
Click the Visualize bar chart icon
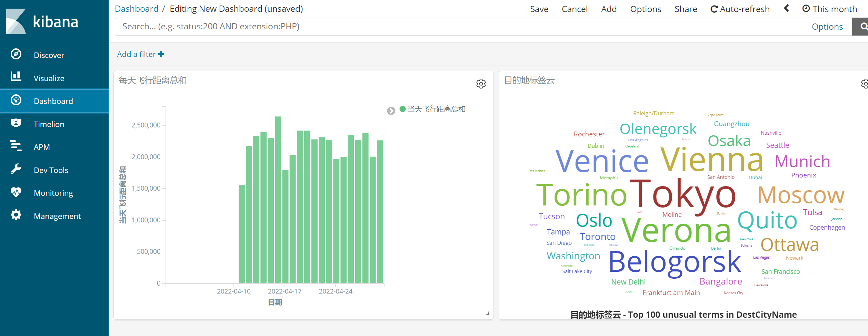point(16,77)
